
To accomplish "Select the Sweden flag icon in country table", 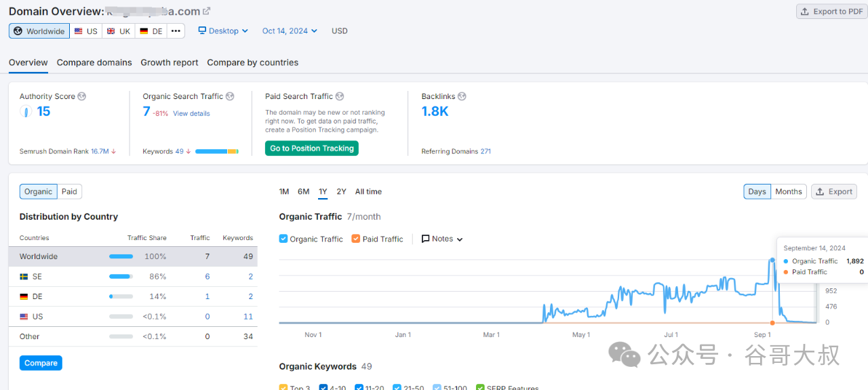I will tap(24, 277).
